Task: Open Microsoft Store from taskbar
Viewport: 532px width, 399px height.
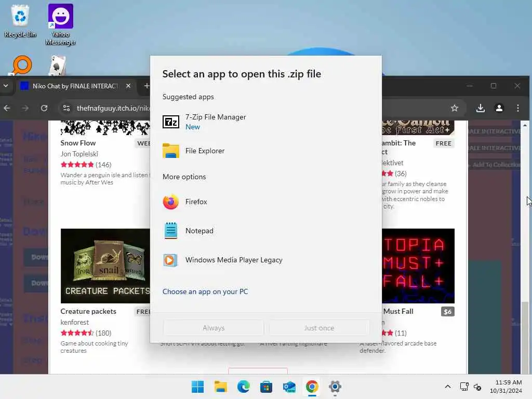Action: pos(267,387)
